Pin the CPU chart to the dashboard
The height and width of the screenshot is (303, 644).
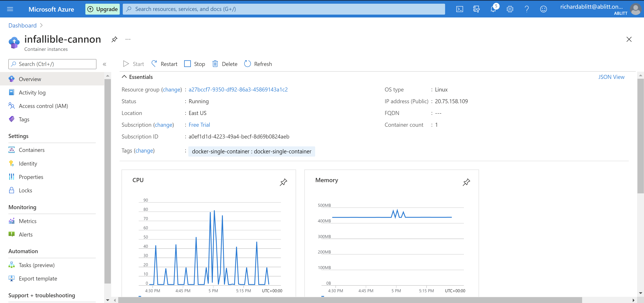[283, 182]
